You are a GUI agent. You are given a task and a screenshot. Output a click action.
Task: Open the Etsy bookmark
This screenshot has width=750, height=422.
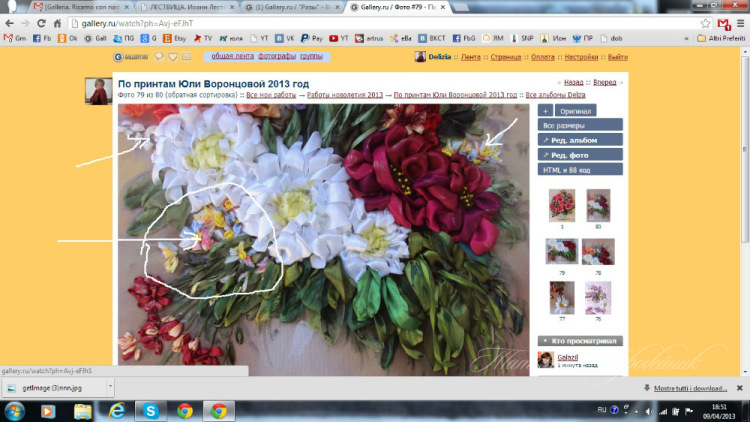(174, 38)
